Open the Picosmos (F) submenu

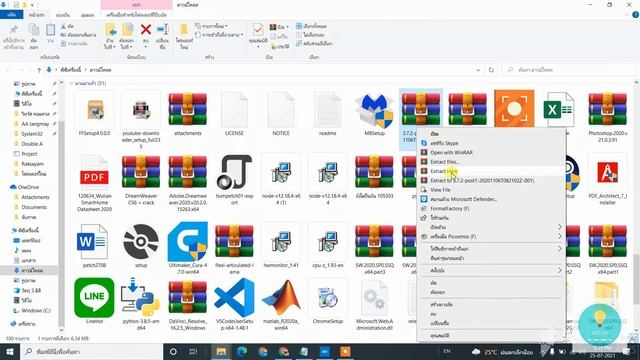coord(490,236)
